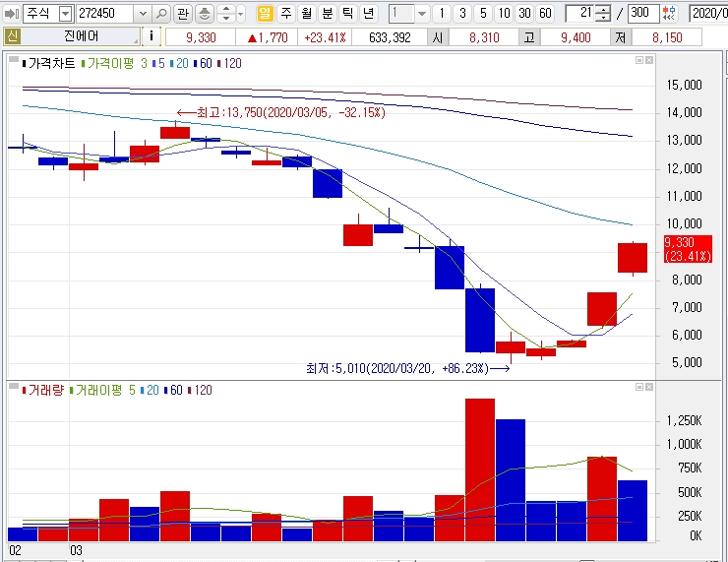Click the close icon of the price chart panel
Image resolution: width=728 pixels, height=562 pixels.
(649, 60)
